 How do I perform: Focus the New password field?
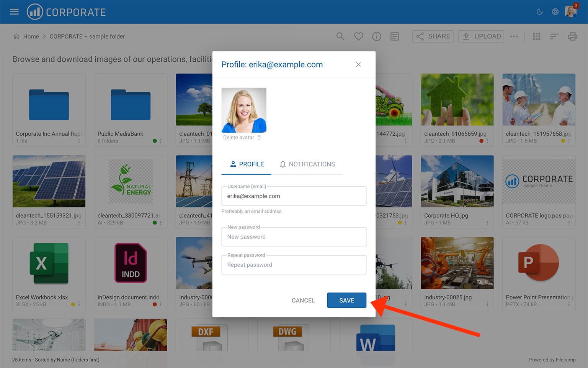(x=294, y=237)
